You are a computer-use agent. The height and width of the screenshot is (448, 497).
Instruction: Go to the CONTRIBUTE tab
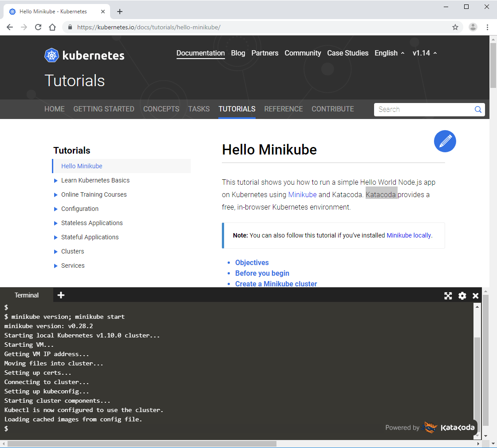[x=333, y=109]
